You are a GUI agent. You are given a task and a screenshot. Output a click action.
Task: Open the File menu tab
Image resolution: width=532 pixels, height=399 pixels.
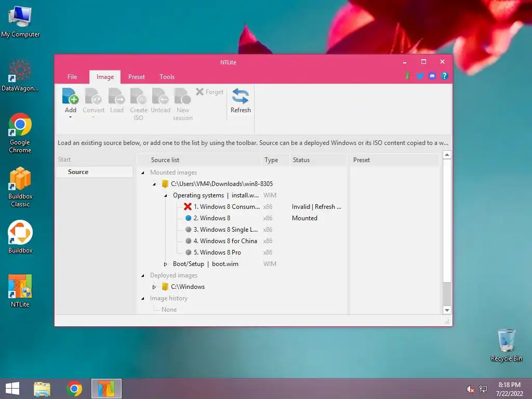click(x=72, y=77)
